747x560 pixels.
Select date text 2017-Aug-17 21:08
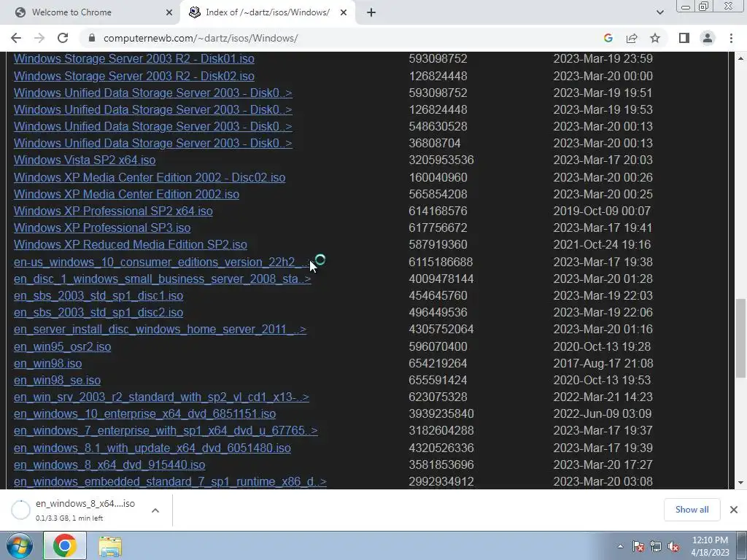coord(603,363)
